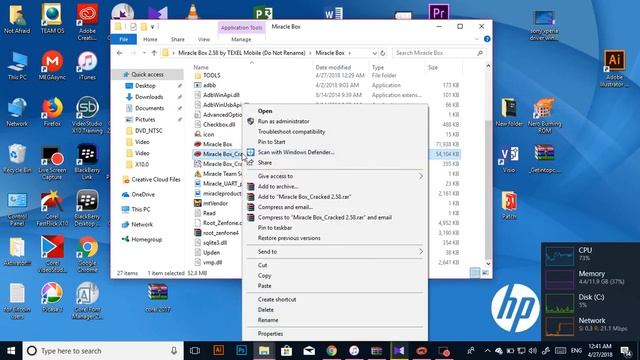Refresh the Miracle Box folder view
The height and width of the screenshot is (360, 640).
pyautogui.click(x=383, y=53)
